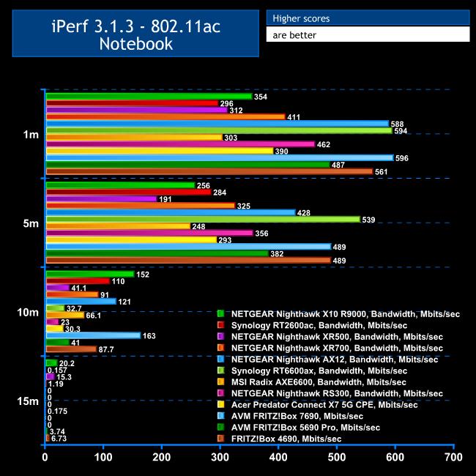476x476 pixels.
Task: Click the amber MSI Radix AXE6600 legend swatch
Action: pyautogui.click(x=220, y=382)
